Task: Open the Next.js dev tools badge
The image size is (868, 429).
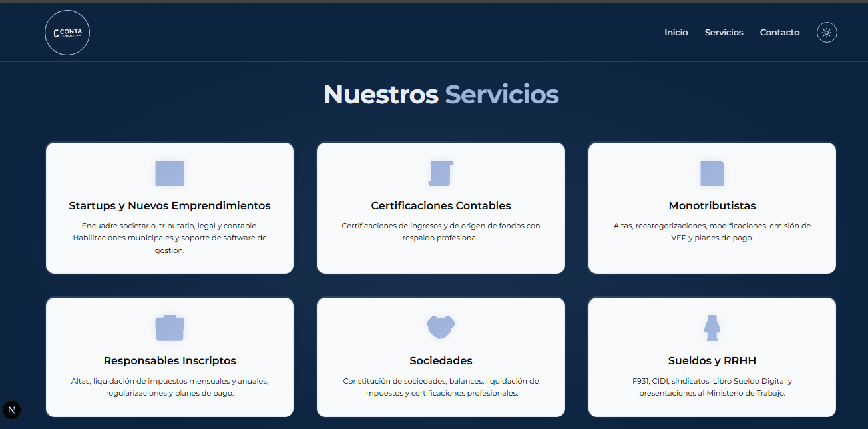Action: tap(11, 410)
